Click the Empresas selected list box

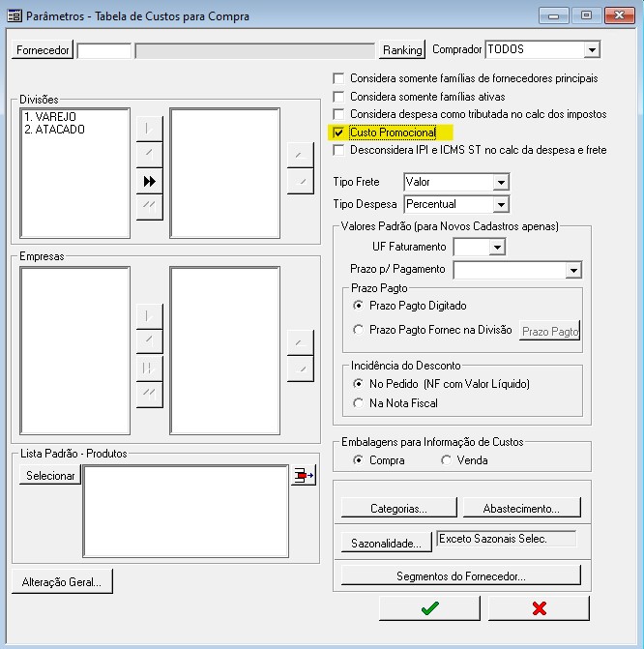pyautogui.click(x=224, y=350)
